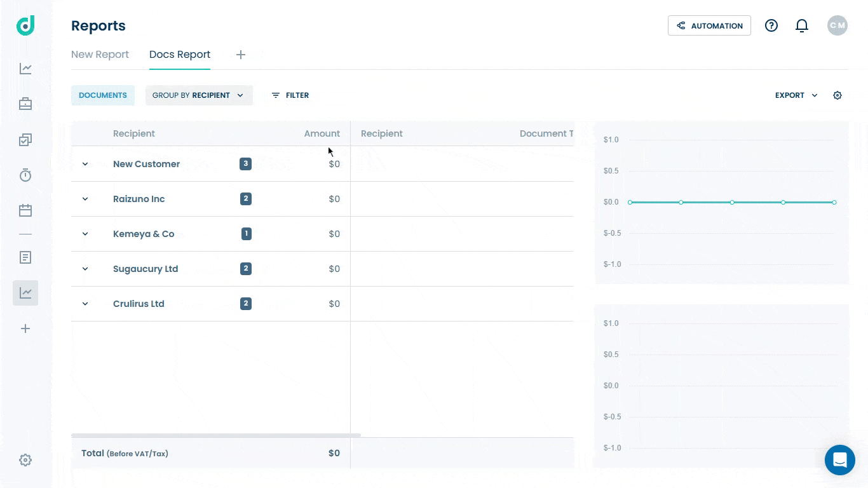Click the Total (Before VAT/Tax) label
The width and height of the screenshot is (868, 488).
click(x=125, y=453)
